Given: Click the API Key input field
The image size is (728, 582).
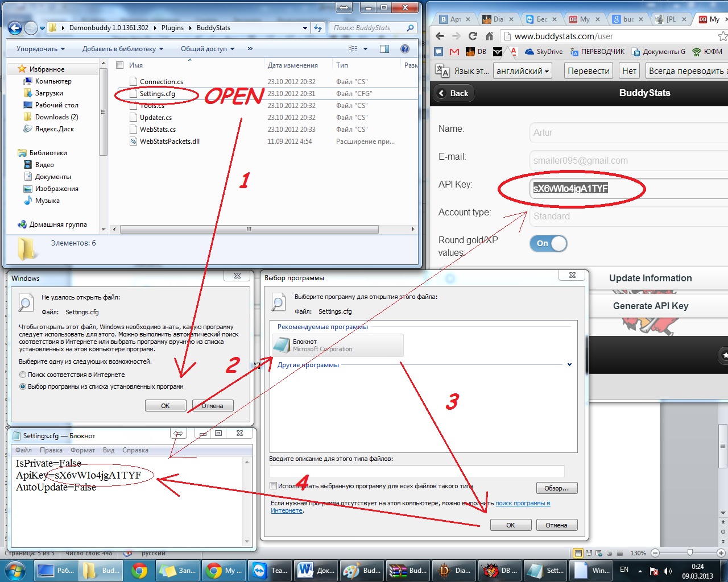Looking at the screenshot, I should click(x=628, y=188).
